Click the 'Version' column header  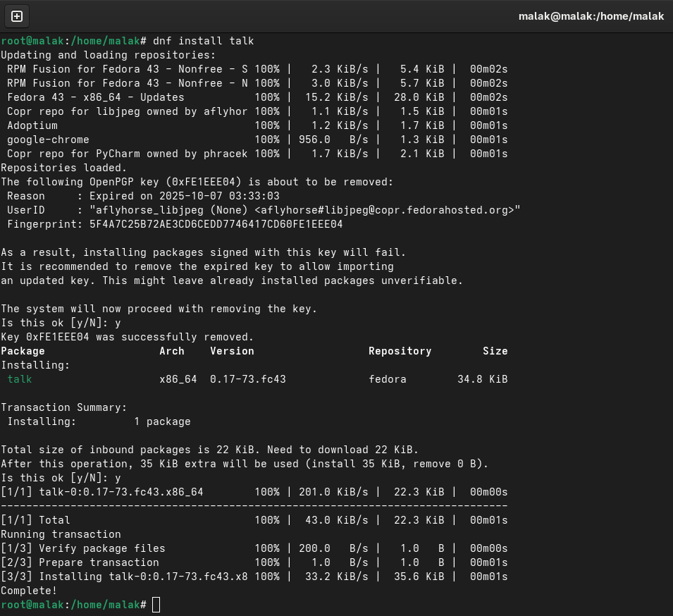232,351
